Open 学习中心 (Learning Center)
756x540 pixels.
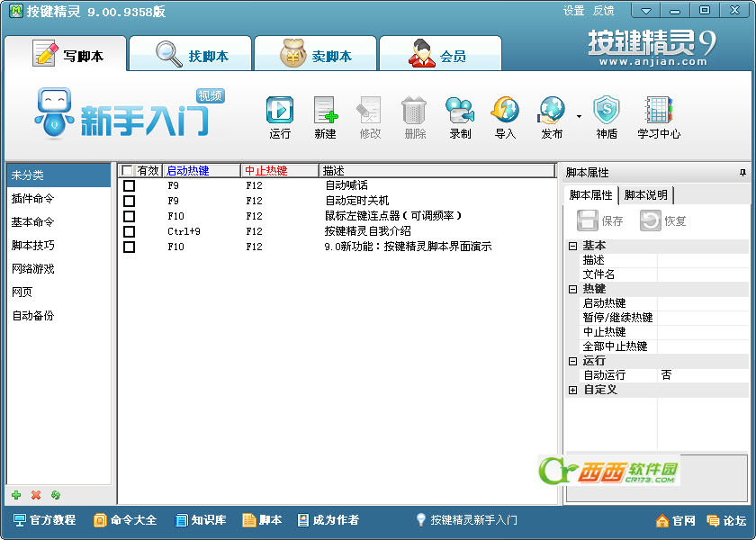pyautogui.click(x=659, y=111)
